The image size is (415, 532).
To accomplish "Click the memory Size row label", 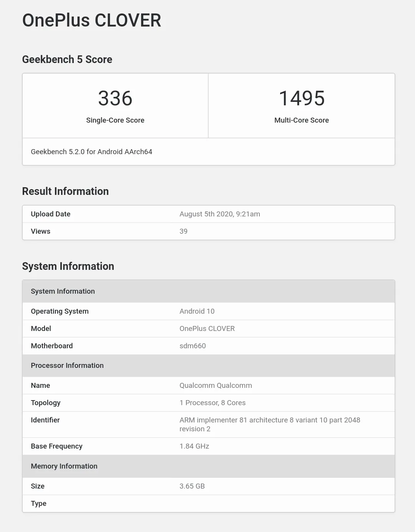I will point(38,486).
